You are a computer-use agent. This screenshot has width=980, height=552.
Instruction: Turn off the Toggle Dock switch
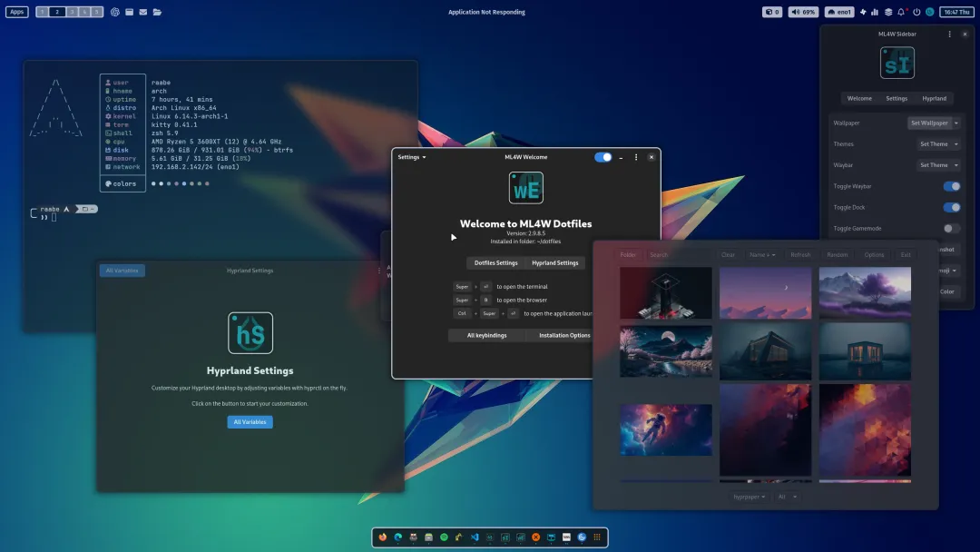tap(952, 208)
